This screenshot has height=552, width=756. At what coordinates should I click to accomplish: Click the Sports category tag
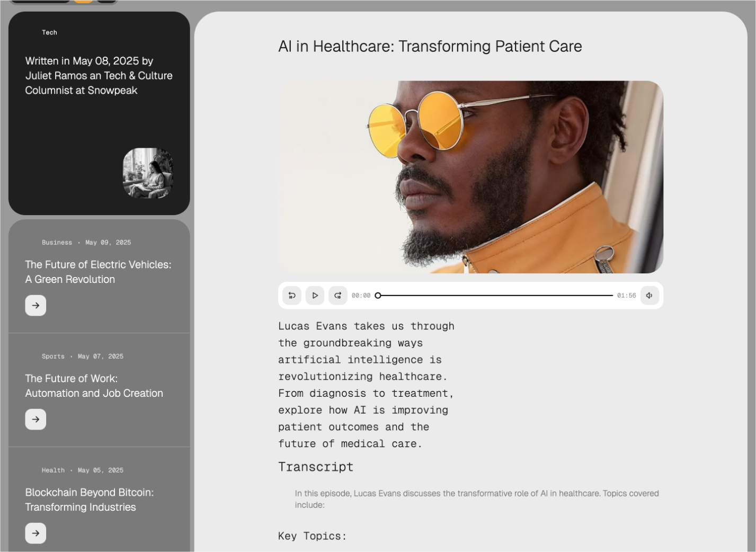[x=53, y=357]
